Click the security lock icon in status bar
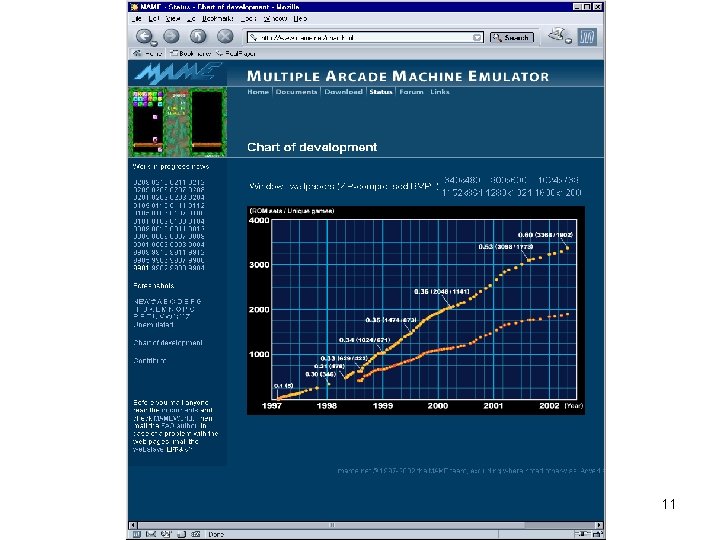This screenshot has height=540, width=720. pos(597,534)
